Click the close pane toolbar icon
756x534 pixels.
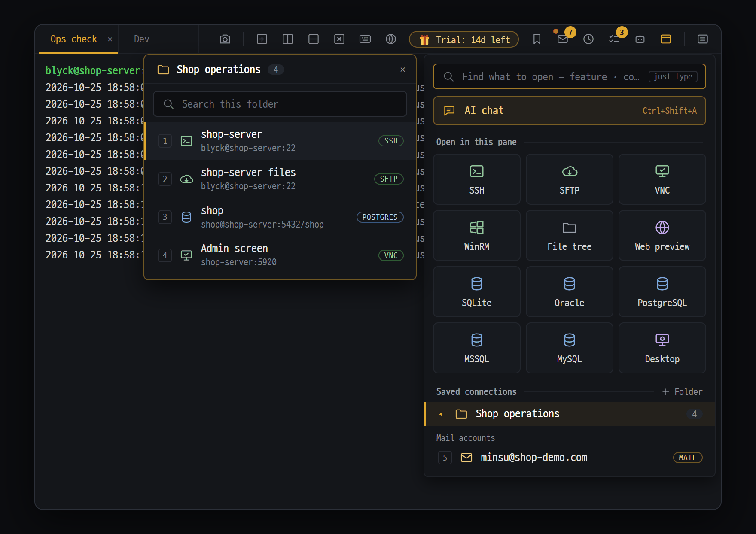(x=339, y=39)
